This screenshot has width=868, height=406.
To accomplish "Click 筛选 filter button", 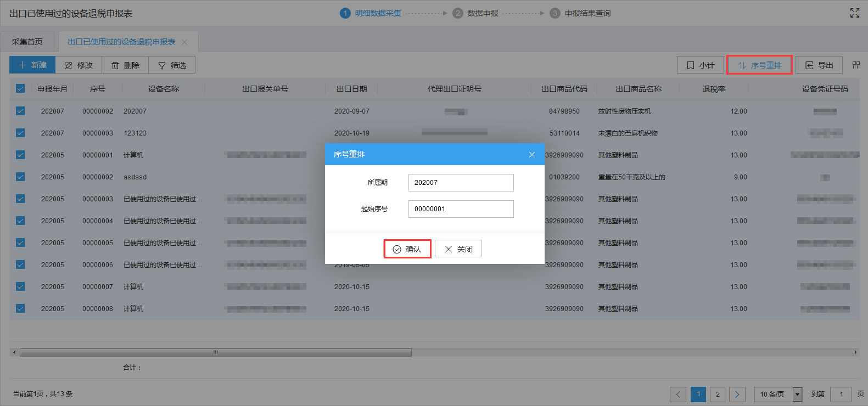I will [172, 65].
